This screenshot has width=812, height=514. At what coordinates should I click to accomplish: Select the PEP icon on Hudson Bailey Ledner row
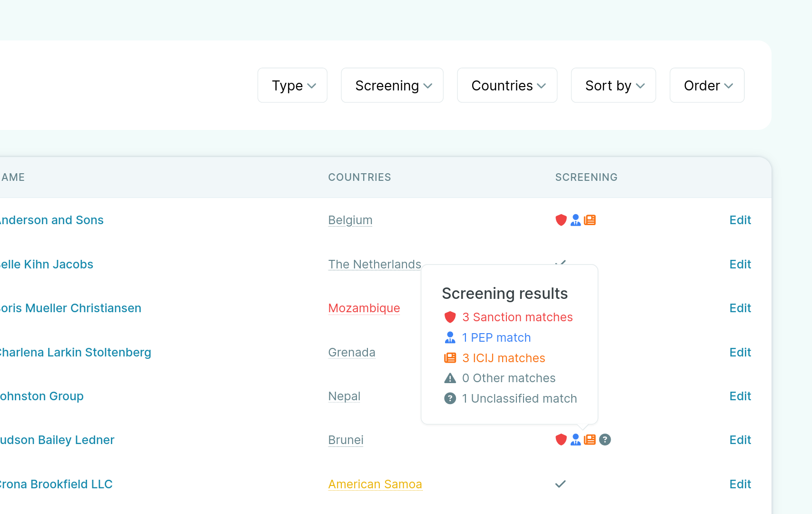[575, 439]
